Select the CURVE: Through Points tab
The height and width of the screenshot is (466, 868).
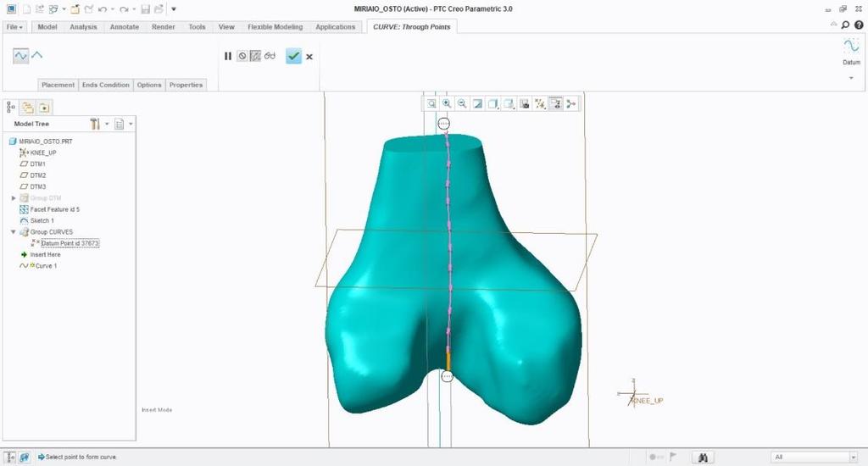[x=411, y=26]
